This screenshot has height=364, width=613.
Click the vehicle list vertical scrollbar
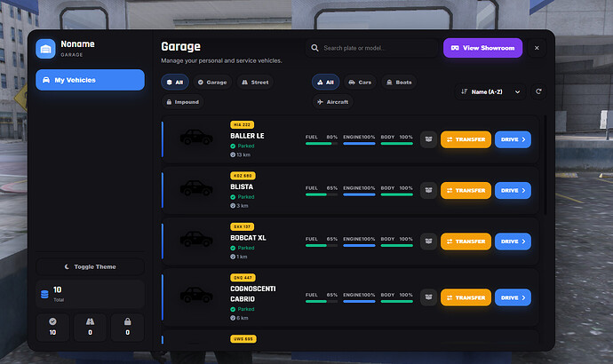(x=545, y=164)
